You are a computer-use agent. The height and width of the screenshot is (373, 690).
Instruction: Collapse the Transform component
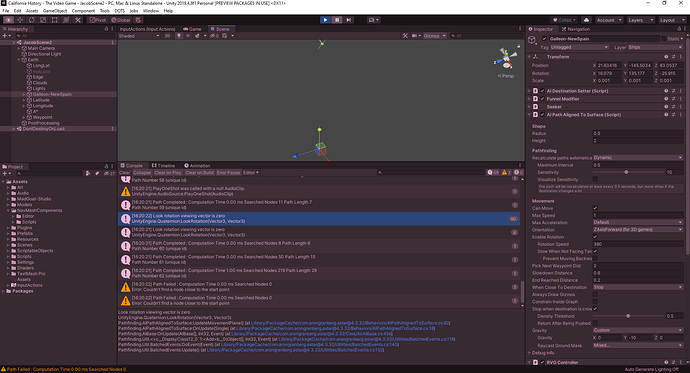529,57
